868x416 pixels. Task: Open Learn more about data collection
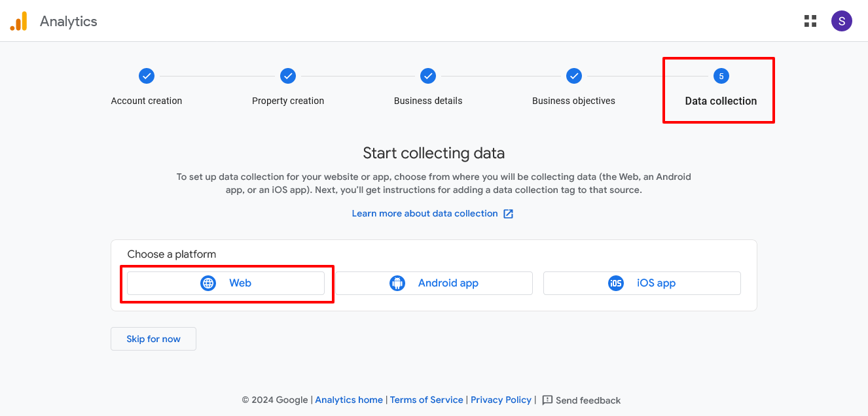click(424, 213)
